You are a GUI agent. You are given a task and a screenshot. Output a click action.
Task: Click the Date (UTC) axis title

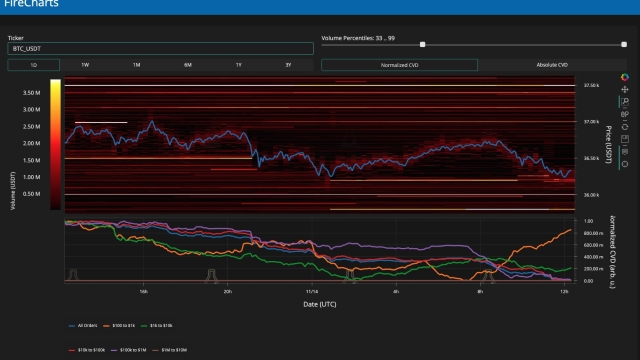tap(320, 304)
